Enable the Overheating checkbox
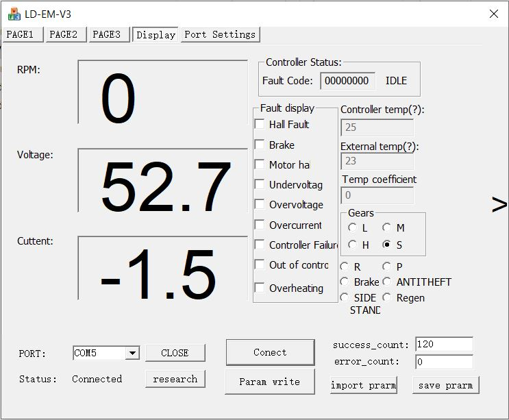The width and height of the screenshot is (509, 420). pyautogui.click(x=260, y=288)
